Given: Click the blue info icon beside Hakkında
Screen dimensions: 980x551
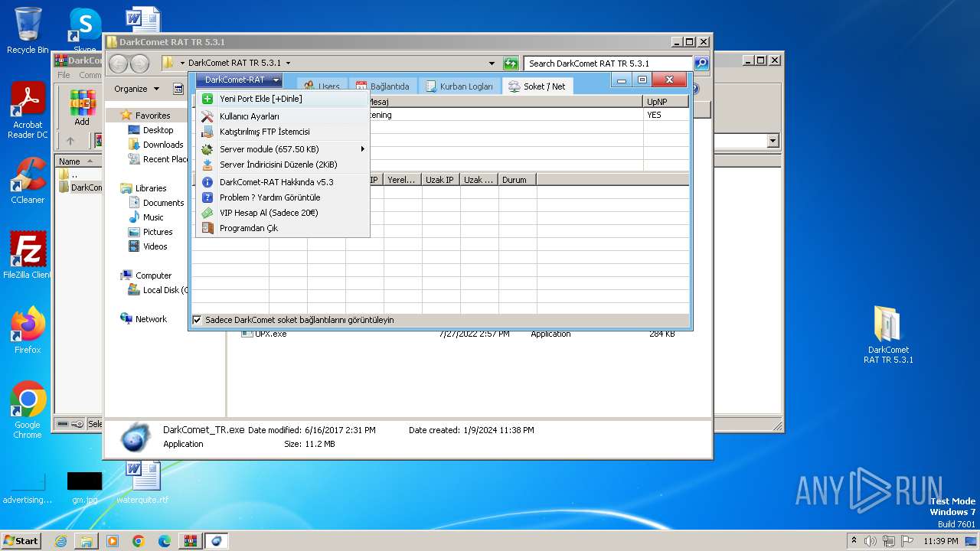Looking at the screenshot, I should [x=207, y=182].
